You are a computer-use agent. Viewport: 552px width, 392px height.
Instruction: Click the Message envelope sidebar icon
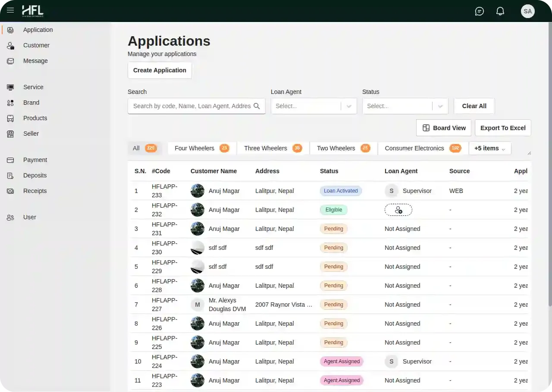pyautogui.click(x=10, y=61)
